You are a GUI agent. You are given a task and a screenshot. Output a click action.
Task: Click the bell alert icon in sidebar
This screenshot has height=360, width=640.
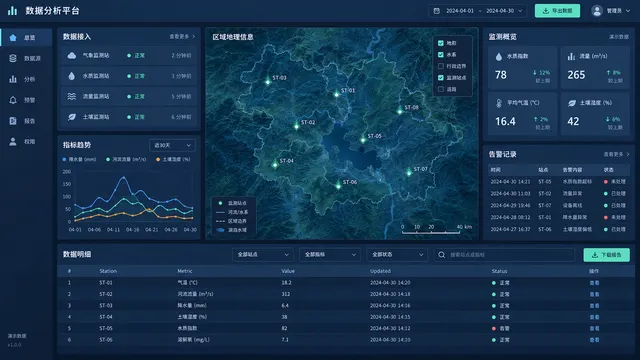(13, 100)
